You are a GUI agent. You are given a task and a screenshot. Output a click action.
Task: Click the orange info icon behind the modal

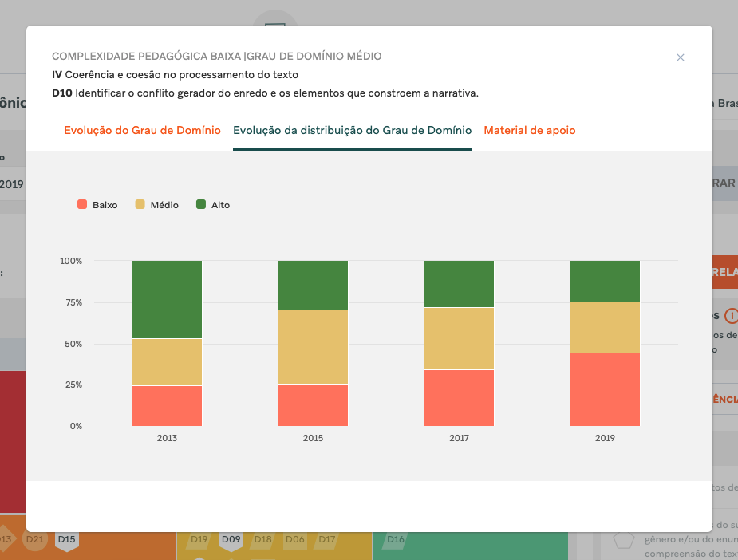[x=731, y=315]
